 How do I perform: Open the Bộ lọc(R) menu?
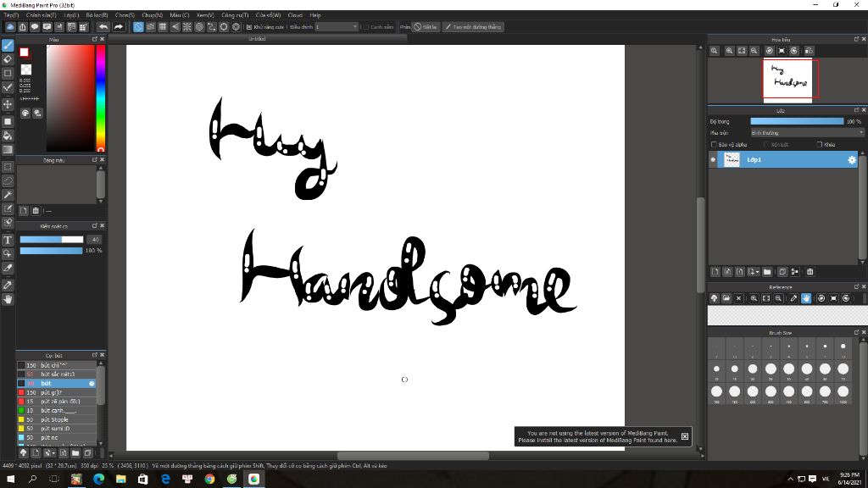(x=97, y=15)
